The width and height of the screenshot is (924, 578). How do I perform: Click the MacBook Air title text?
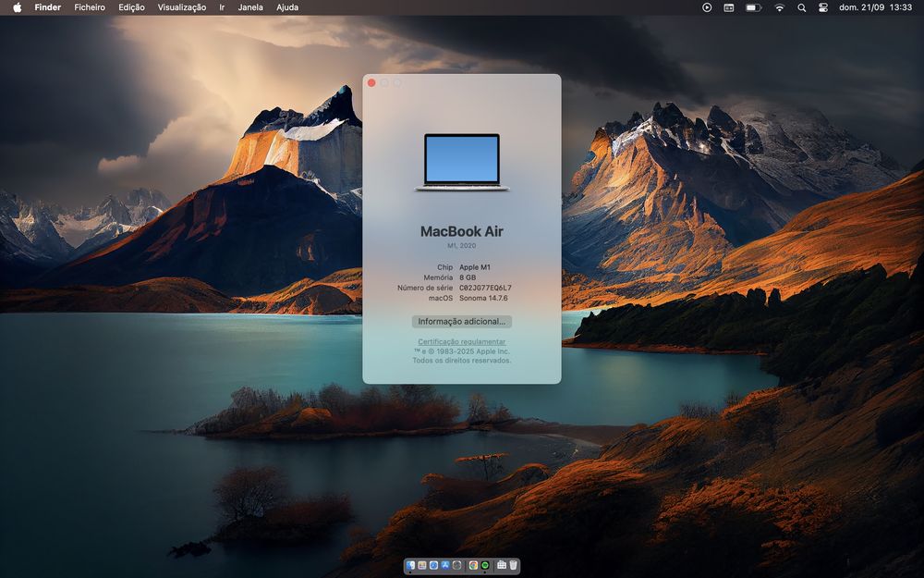(461, 231)
